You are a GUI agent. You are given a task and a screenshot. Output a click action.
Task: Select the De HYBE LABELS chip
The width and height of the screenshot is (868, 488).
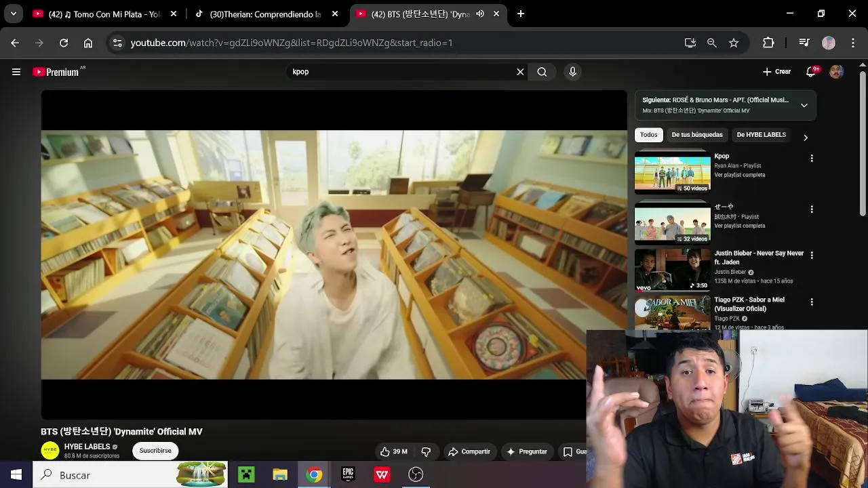(x=762, y=135)
